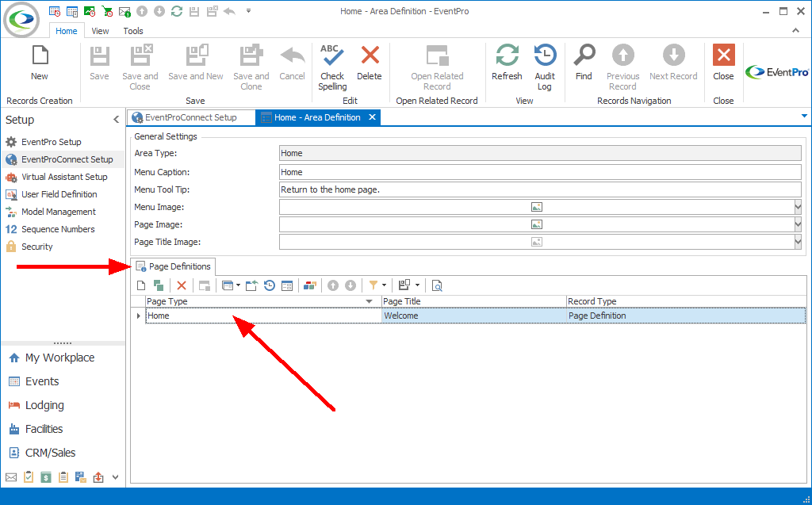
Task: Open Sequence Numbers in sidebar
Action: click(x=57, y=229)
